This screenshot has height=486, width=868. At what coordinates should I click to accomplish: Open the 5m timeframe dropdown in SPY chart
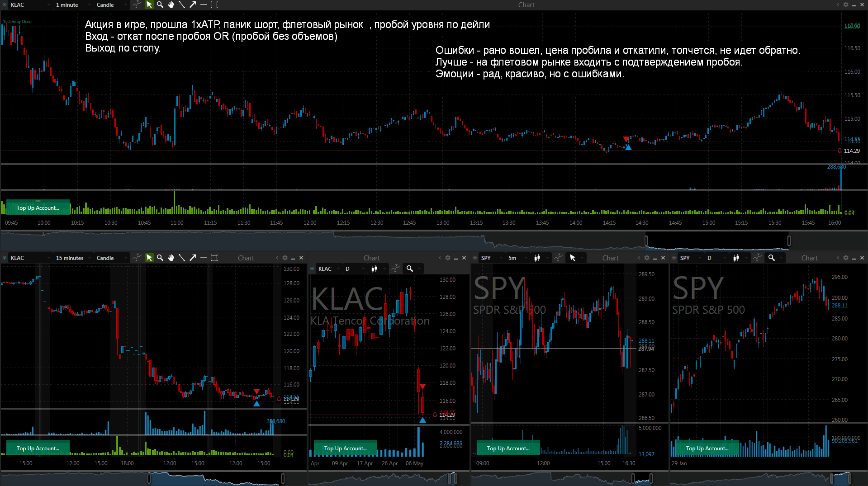(517, 258)
